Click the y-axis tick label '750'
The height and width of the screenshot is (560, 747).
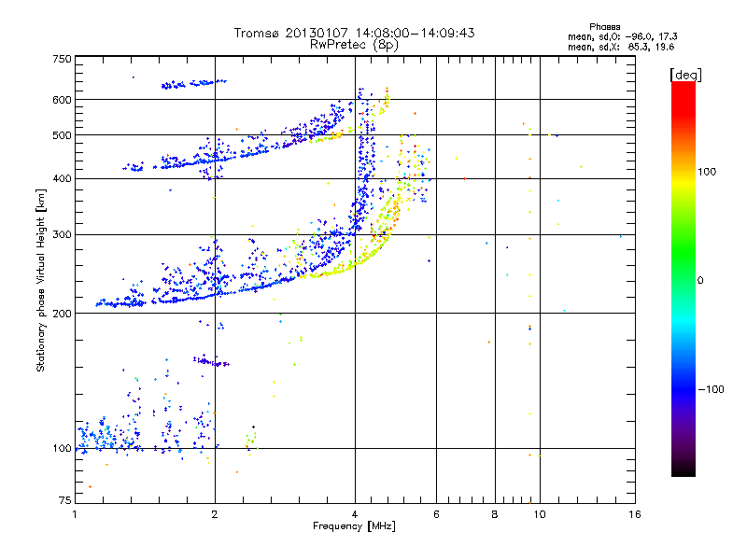point(62,59)
